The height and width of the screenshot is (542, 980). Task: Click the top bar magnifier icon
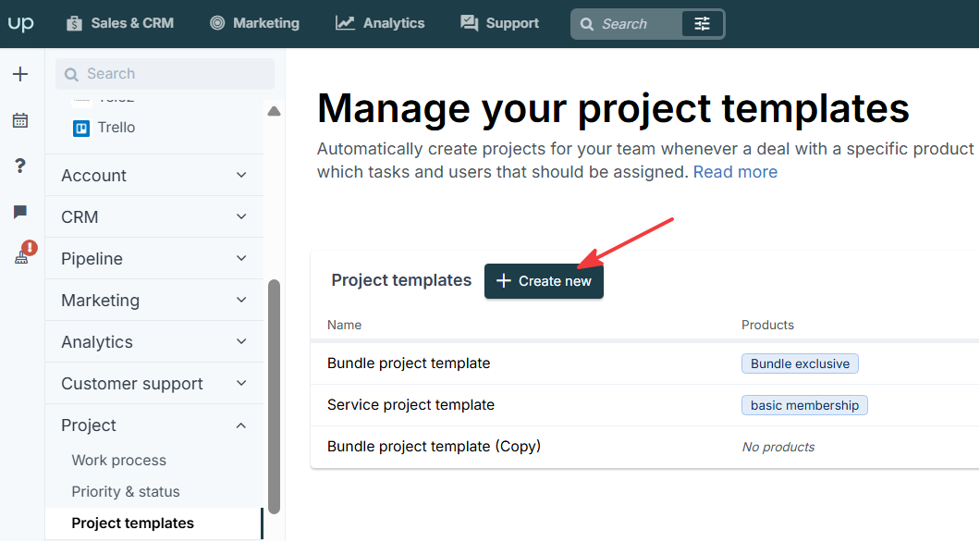[x=586, y=24]
